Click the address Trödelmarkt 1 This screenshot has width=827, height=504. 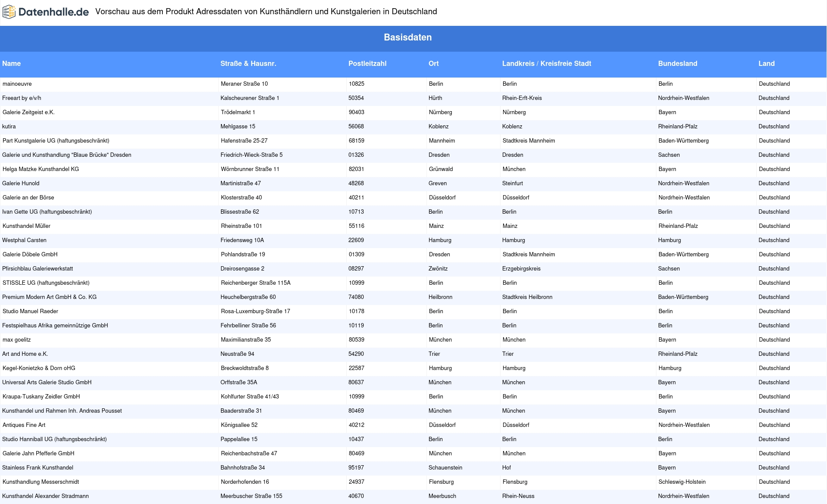pyautogui.click(x=238, y=112)
